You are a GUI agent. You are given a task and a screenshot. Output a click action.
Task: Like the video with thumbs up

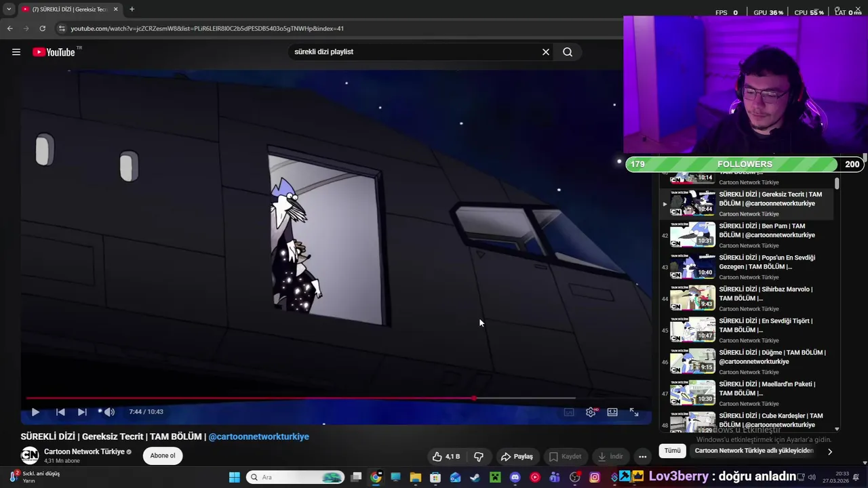[x=446, y=456]
